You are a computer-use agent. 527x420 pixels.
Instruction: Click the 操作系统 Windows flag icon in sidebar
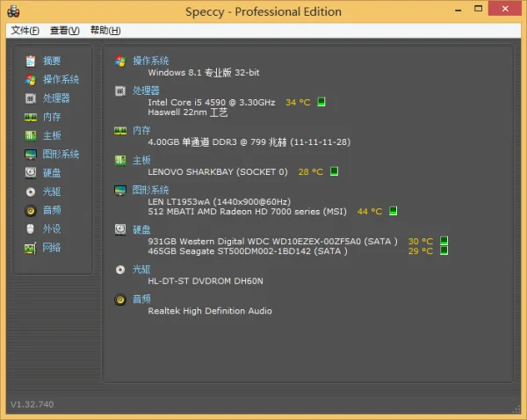click(x=31, y=80)
